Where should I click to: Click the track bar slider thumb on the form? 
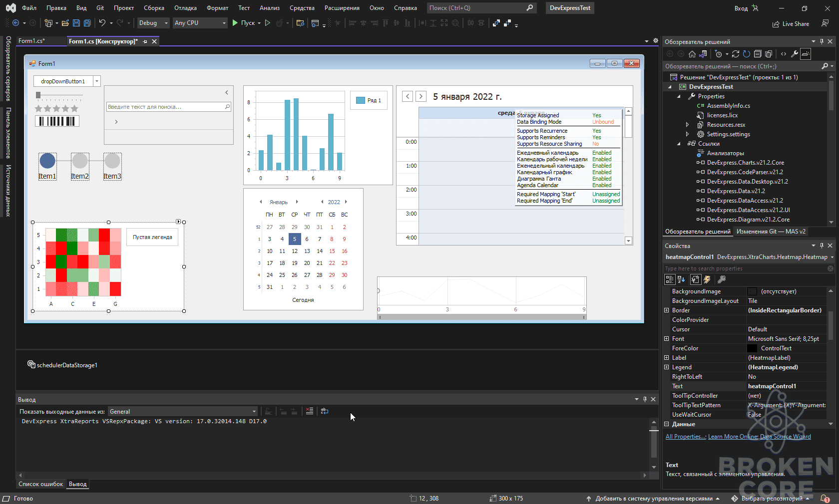pos(38,95)
